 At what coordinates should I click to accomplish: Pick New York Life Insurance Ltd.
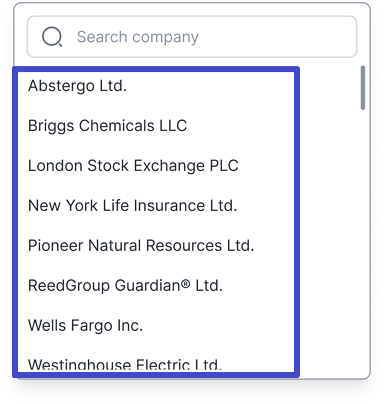click(x=156, y=206)
